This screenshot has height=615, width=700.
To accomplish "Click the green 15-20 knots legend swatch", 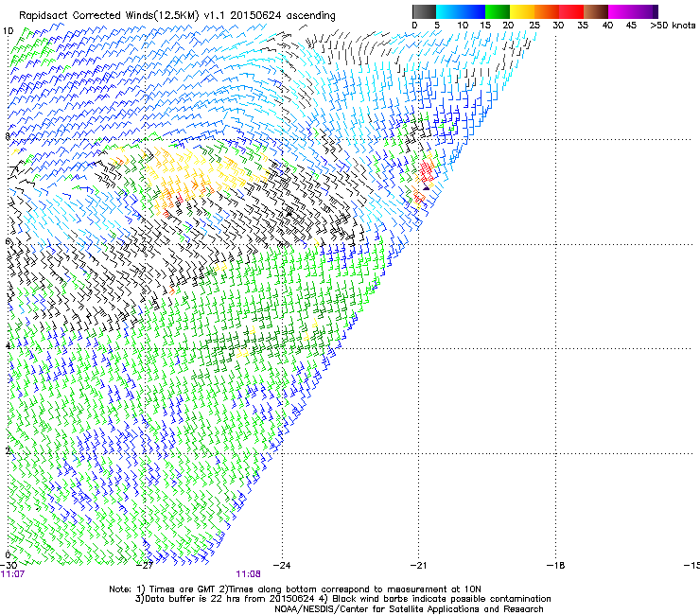I will tap(497, 11).
